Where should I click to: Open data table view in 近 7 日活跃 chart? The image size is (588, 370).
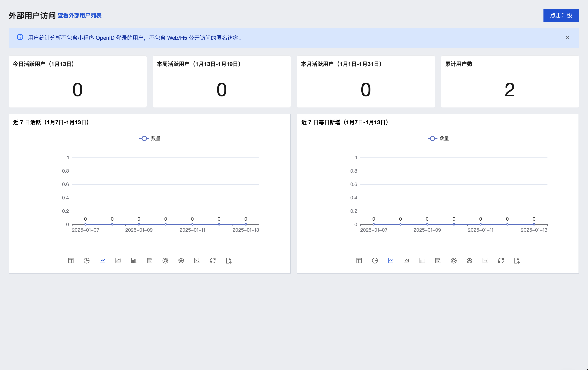click(x=71, y=261)
